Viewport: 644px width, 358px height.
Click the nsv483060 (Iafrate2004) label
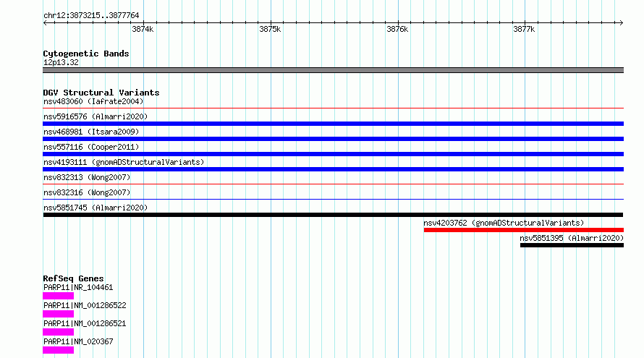93,101
